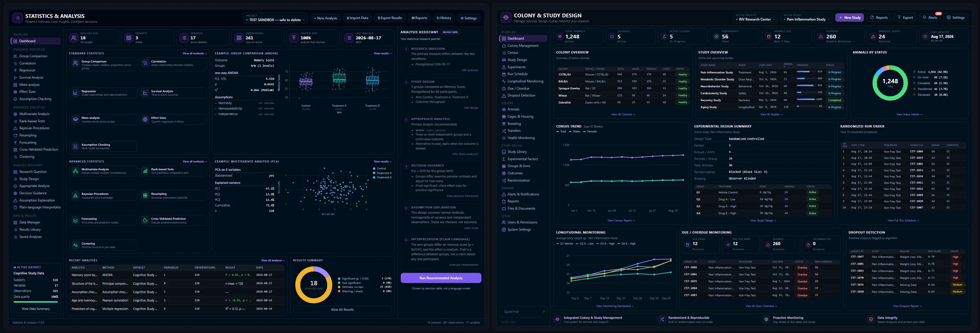Open View Dropout Report link
Image resolution: width=980 pixels, height=333 pixels.
(x=907, y=306)
